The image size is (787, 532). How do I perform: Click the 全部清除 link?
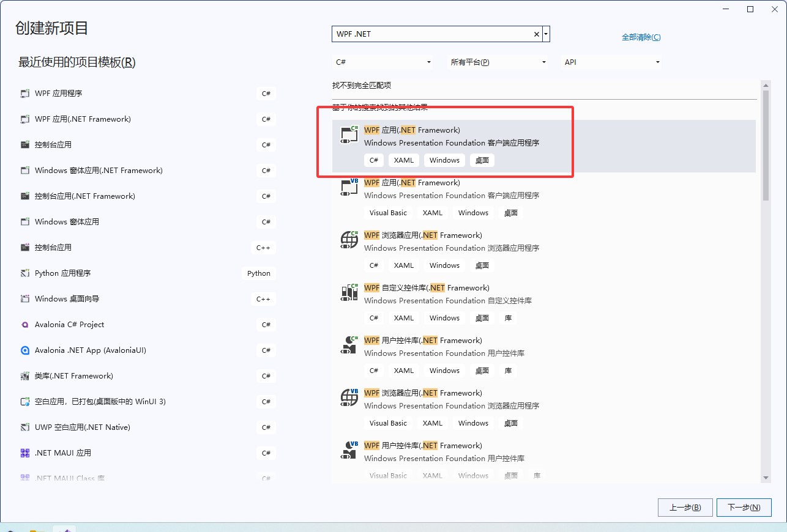[x=641, y=37]
